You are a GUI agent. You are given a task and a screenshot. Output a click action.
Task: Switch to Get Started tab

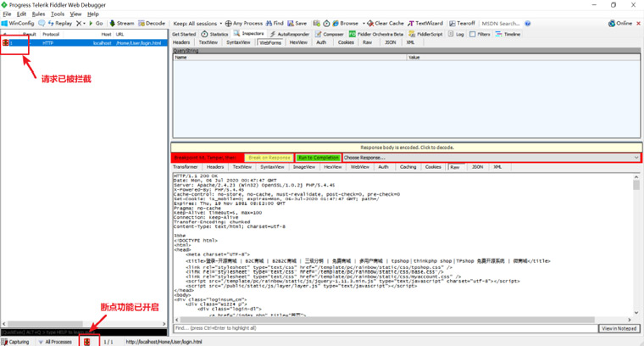pos(184,34)
